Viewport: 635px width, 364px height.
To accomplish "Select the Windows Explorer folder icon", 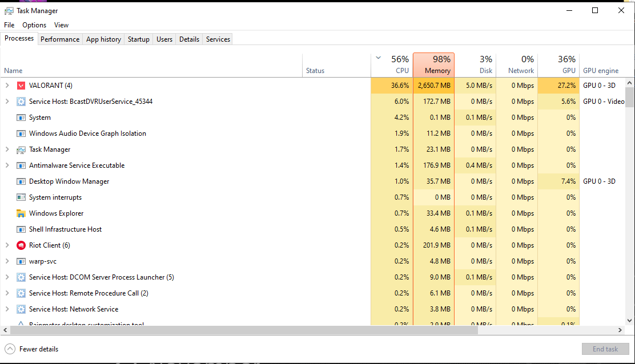I will tap(21, 213).
